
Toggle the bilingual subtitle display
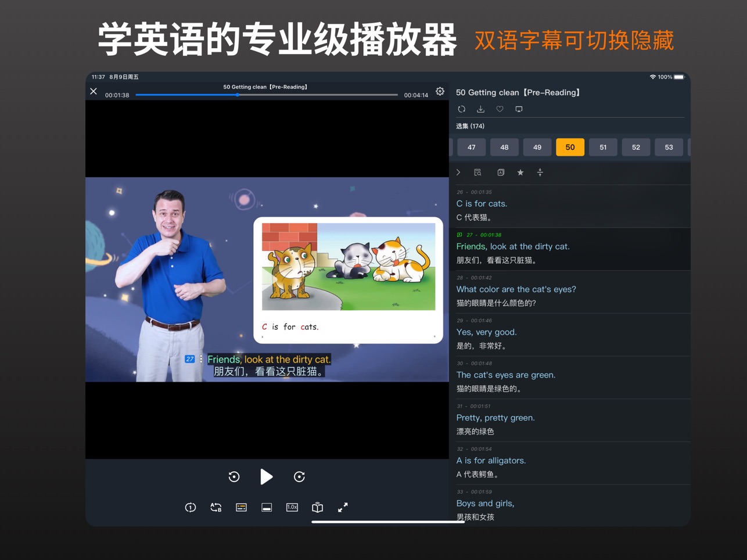[x=242, y=507]
